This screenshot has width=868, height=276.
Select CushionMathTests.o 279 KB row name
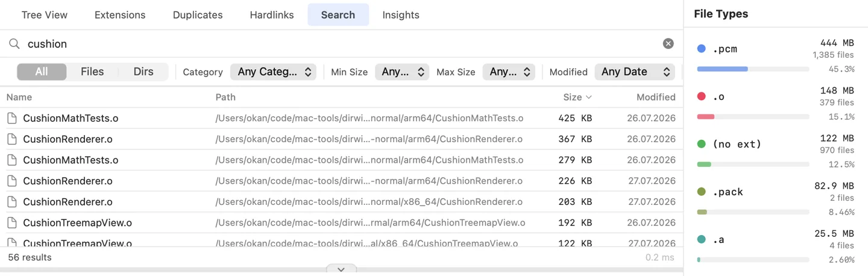(71, 160)
